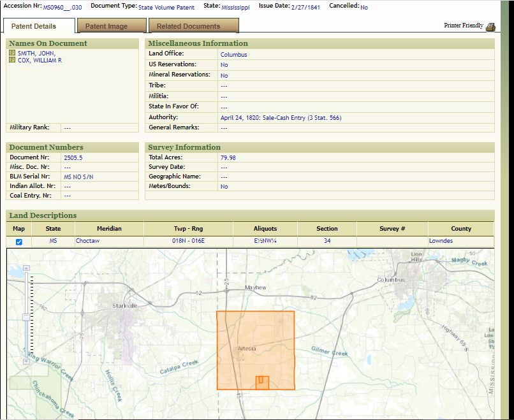Click the accession number MS0960__.030
This screenshot has width=514, height=420.
[x=62, y=6]
